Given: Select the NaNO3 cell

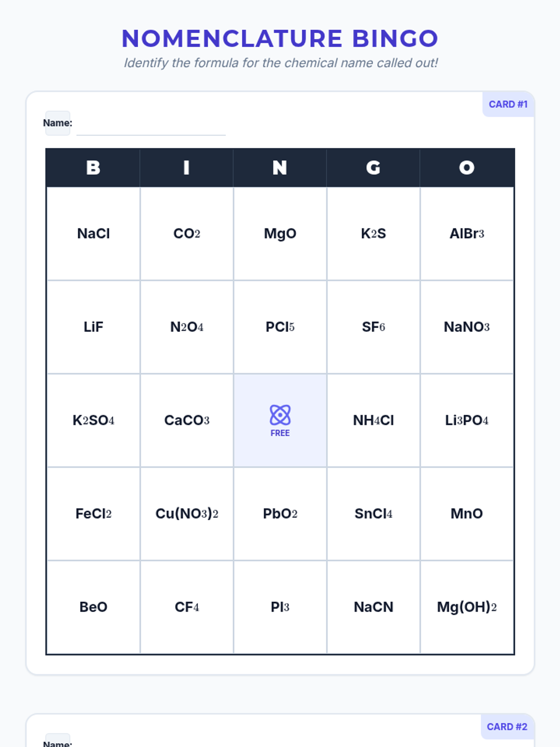Looking at the screenshot, I should coord(467,327).
